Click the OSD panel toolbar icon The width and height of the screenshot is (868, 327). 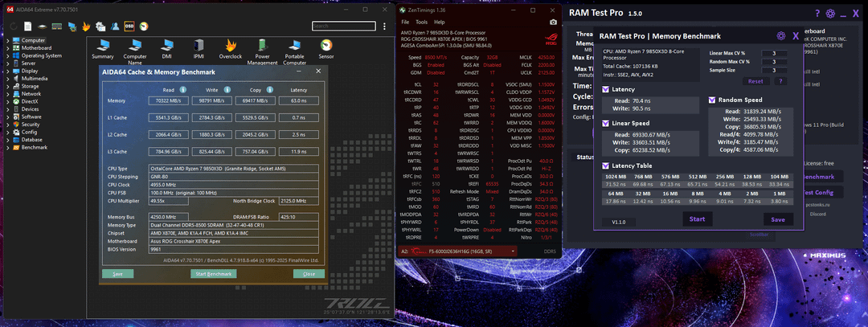[x=129, y=26]
